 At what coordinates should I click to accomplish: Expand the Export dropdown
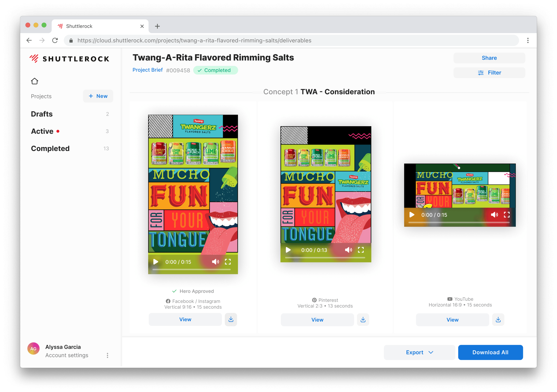tap(419, 352)
